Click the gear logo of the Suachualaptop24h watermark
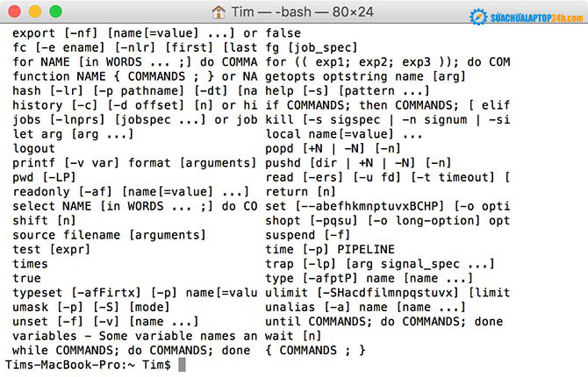The width and height of the screenshot is (588, 377). tap(478, 17)
